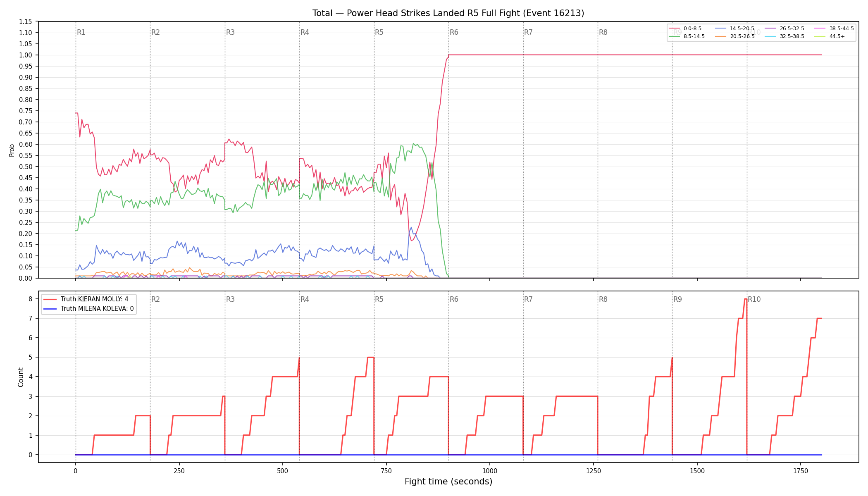The image size is (868, 496).
Task: Click the 0.50 tick on the Prob axis
Action: [26, 167]
